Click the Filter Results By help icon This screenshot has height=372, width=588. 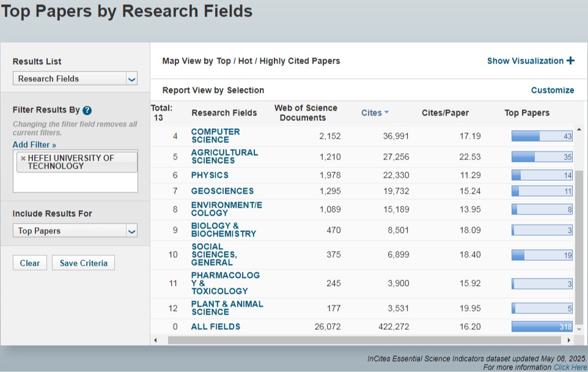point(87,111)
